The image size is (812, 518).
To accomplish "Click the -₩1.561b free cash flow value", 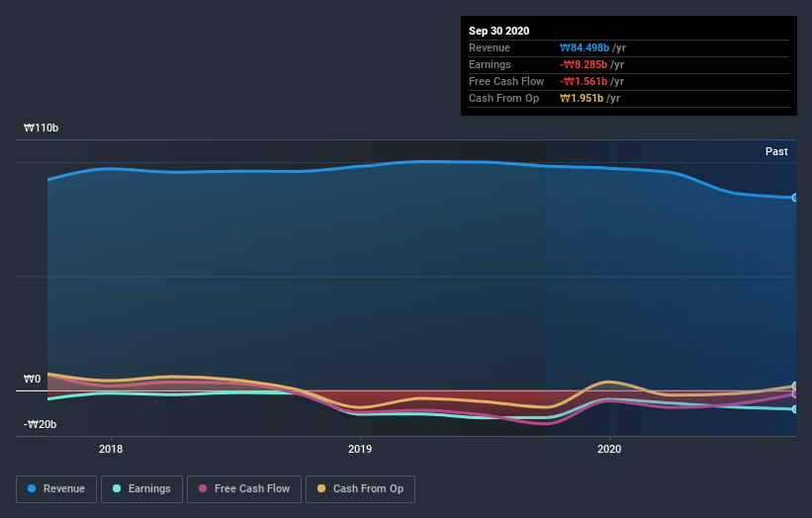I will tap(584, 81).
